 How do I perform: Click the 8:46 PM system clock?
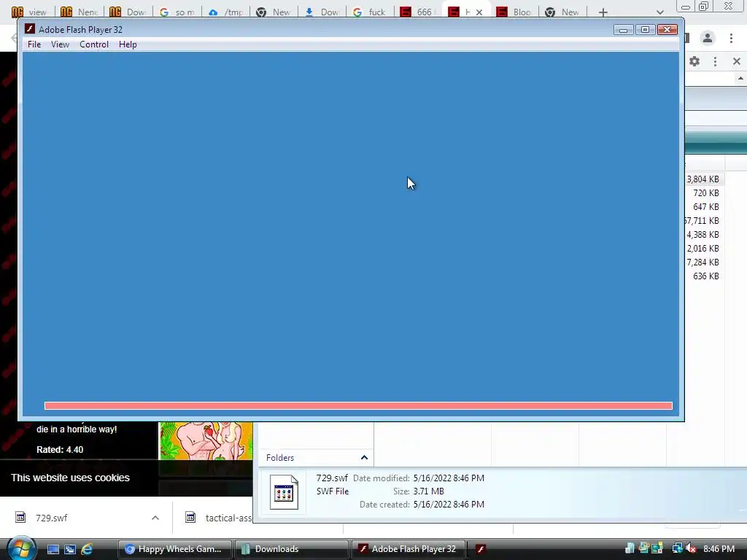click(x=719, y=548)
